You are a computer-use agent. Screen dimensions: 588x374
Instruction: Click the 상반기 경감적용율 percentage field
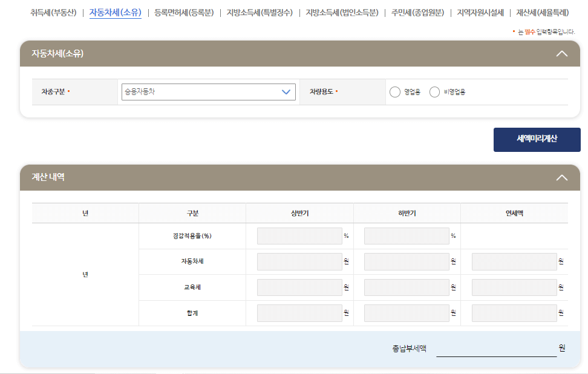coord(299,236)
